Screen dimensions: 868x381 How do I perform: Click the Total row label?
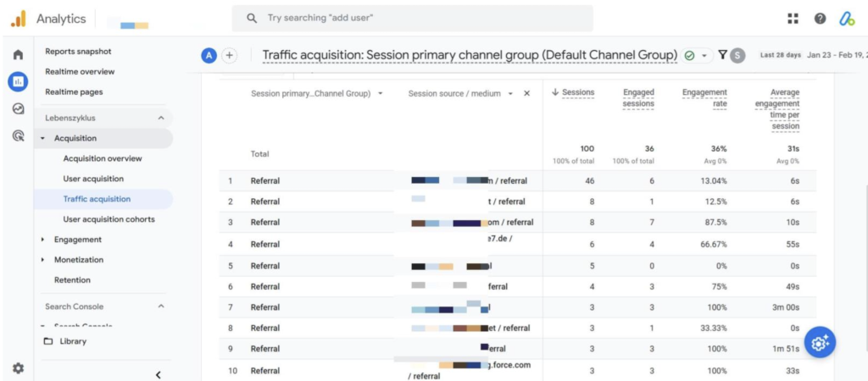(x=259, y=154)
